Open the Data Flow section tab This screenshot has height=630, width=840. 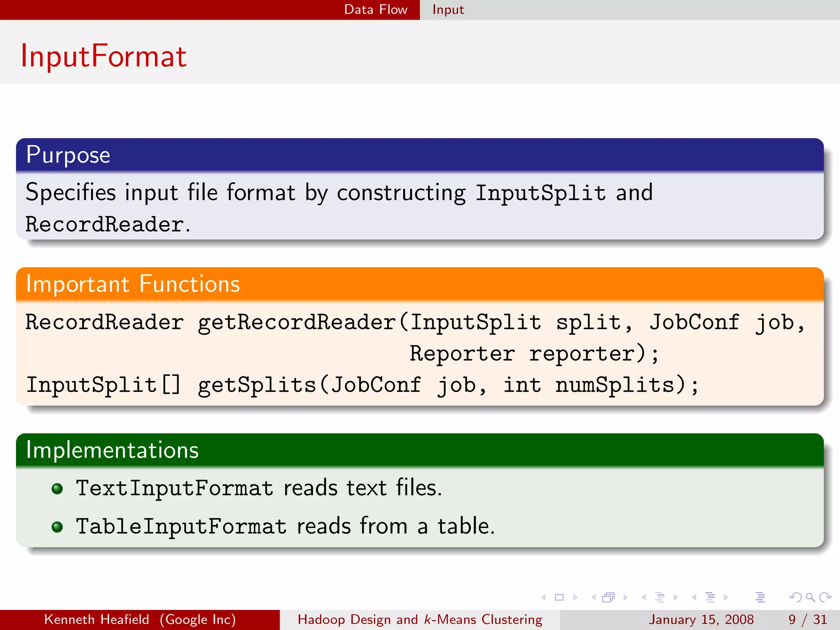coord(376,9)
